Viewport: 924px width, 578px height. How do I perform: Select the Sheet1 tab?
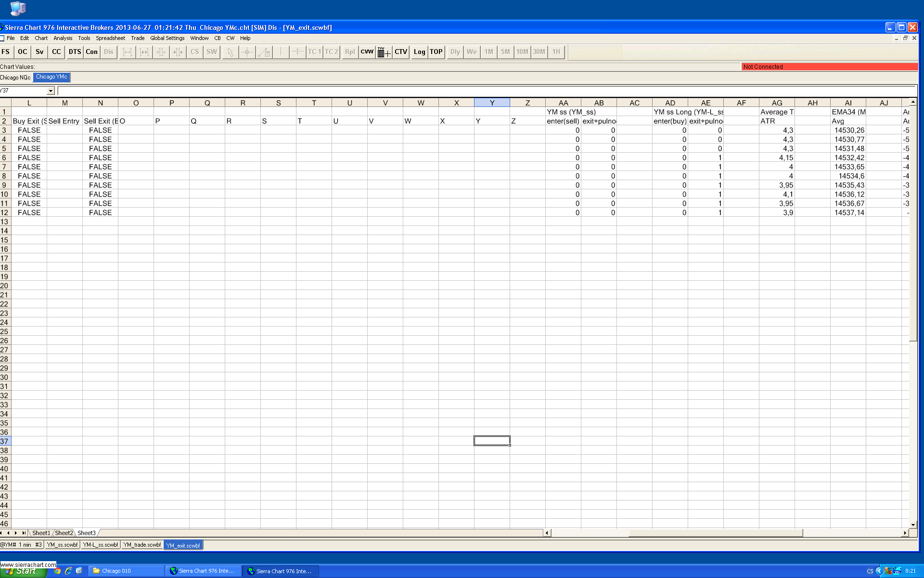[x=41, y=533]
